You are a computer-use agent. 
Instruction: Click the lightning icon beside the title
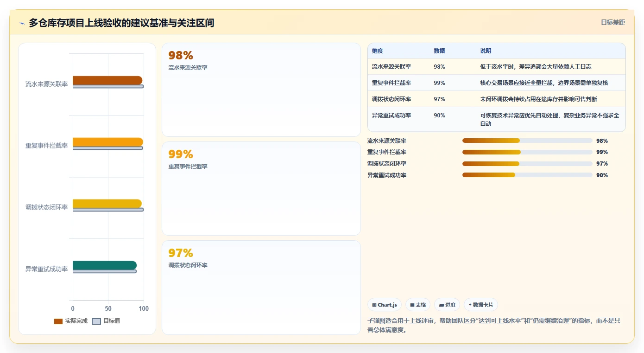coord(22,23)
